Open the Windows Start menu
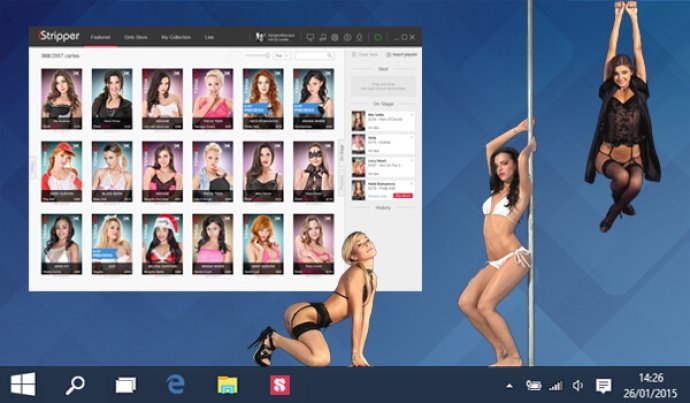Image resolution: width=690 pixels, height=403 pixels. coord(23,384)
